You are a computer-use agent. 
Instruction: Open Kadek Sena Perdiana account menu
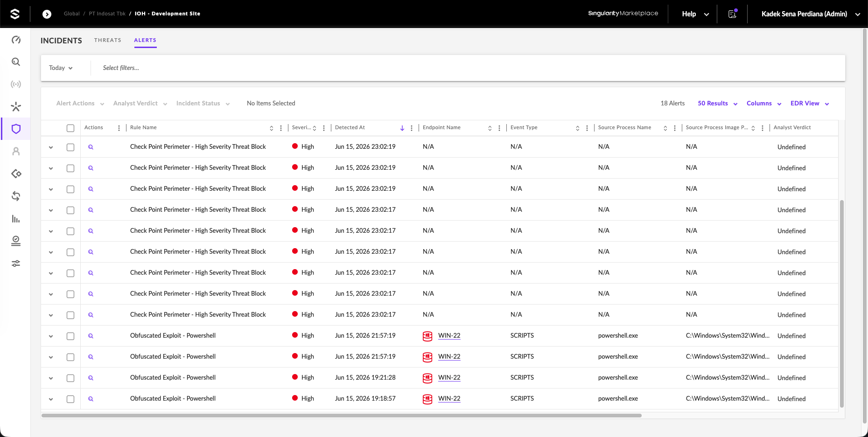(x=811, y=14)
